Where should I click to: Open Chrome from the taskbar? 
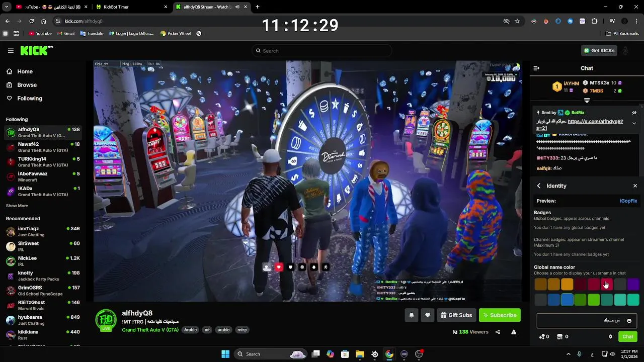click(x=389, y=354)
